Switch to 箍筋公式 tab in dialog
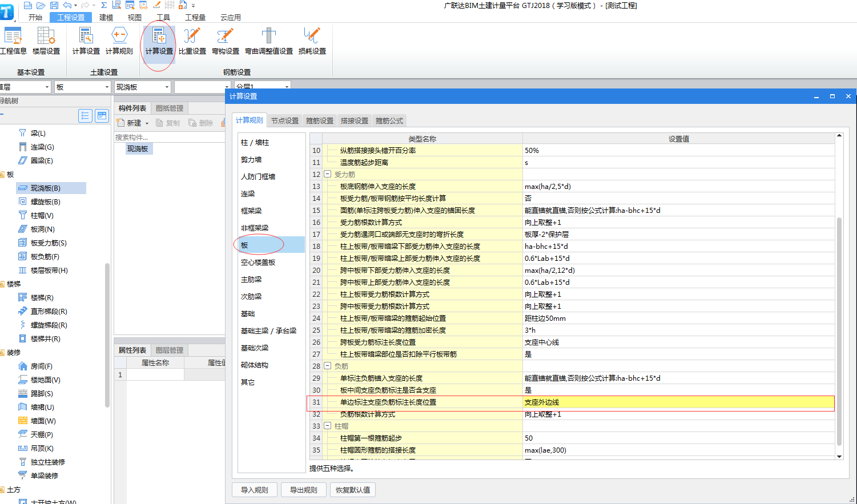 click(x=389, y=120)
